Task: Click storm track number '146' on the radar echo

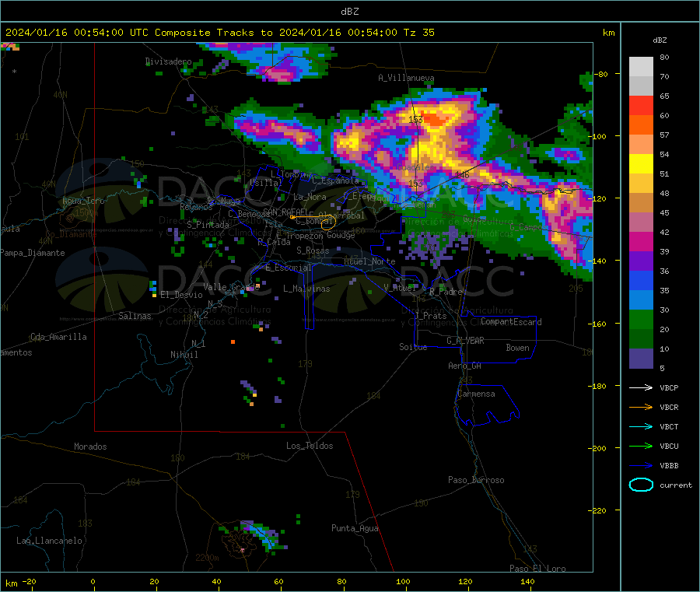Action: pyautogui.click(x=462, y=174)
